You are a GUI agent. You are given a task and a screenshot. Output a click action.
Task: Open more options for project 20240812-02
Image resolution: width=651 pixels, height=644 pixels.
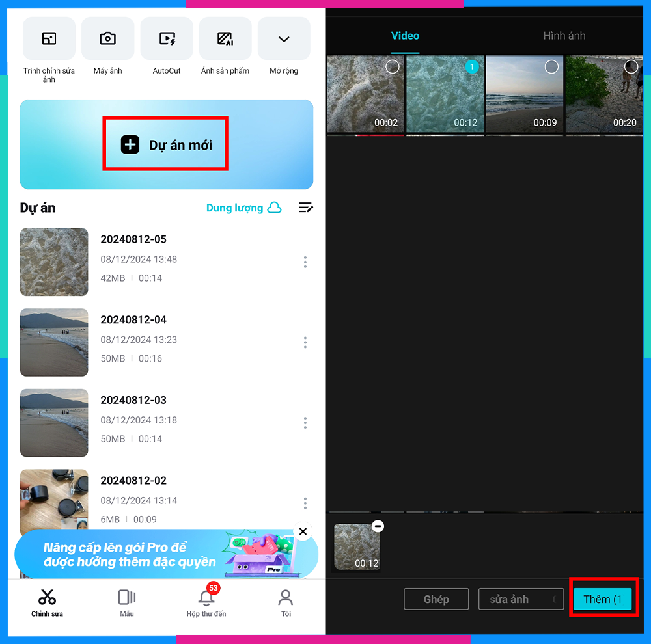305,503
